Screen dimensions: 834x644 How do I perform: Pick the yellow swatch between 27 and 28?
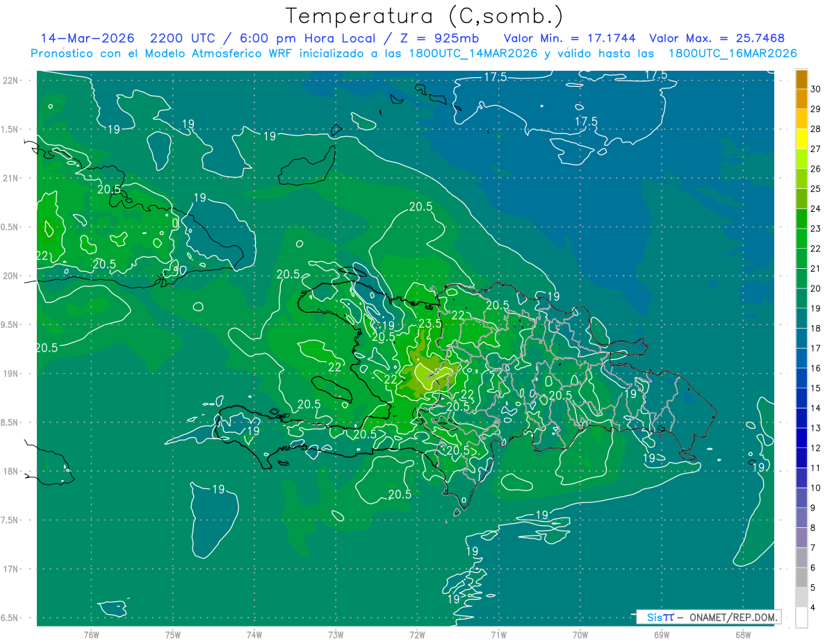801,139
